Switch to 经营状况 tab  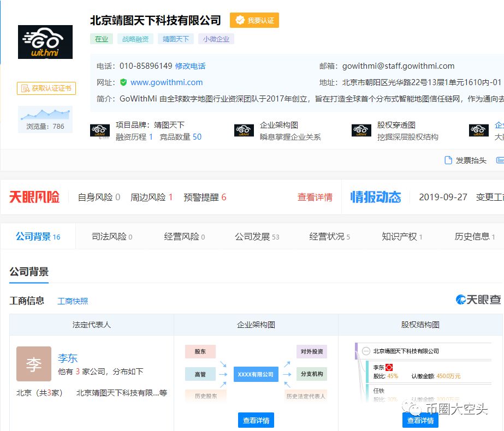[x=329, y=237]
